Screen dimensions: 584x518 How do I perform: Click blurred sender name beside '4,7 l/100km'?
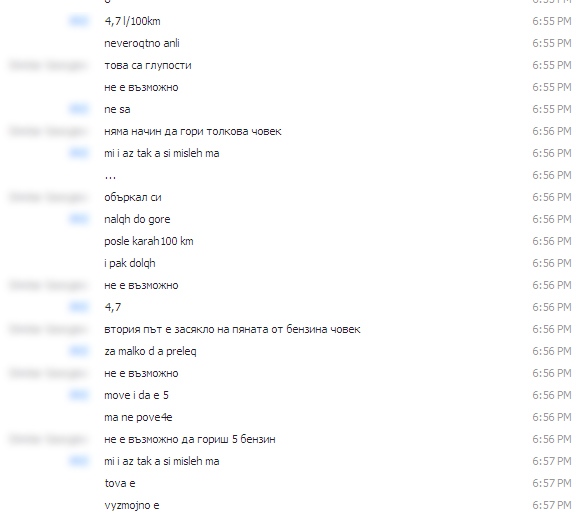tap(79, 21)
